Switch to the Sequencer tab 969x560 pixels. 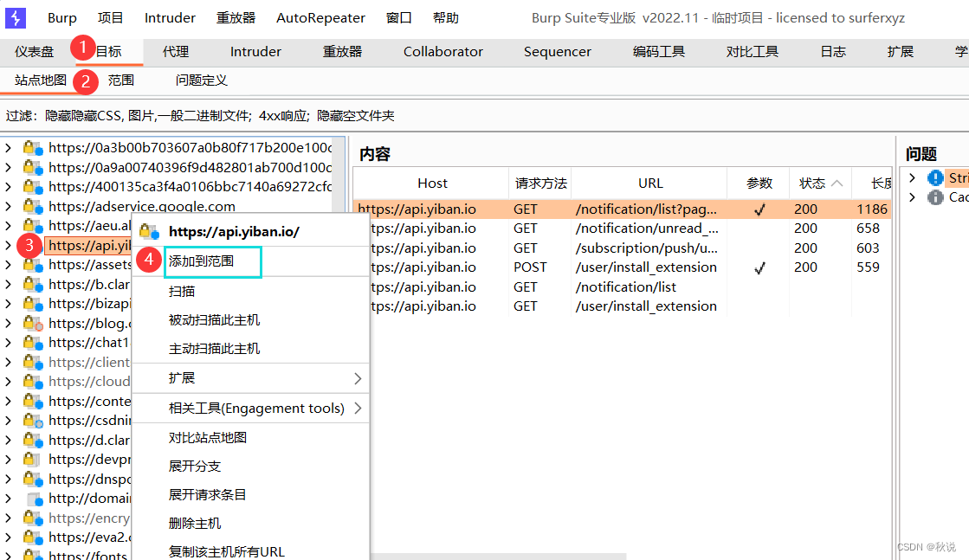click(558, 52)
